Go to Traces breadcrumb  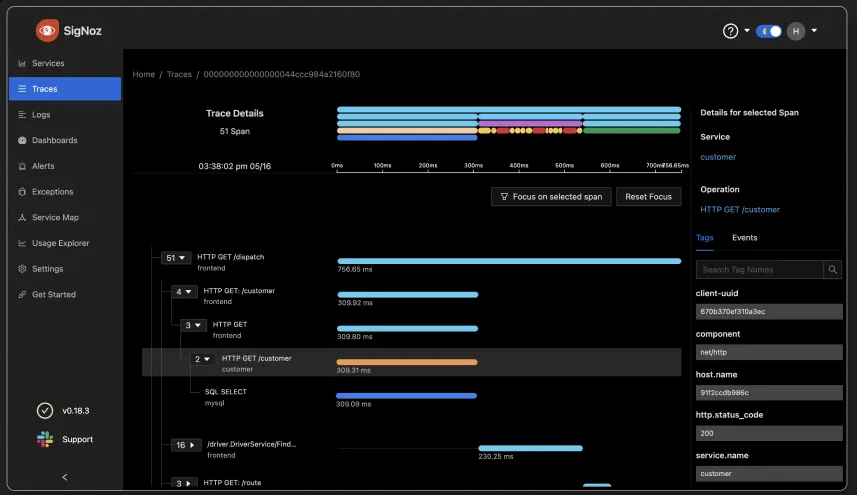[179, 74]
